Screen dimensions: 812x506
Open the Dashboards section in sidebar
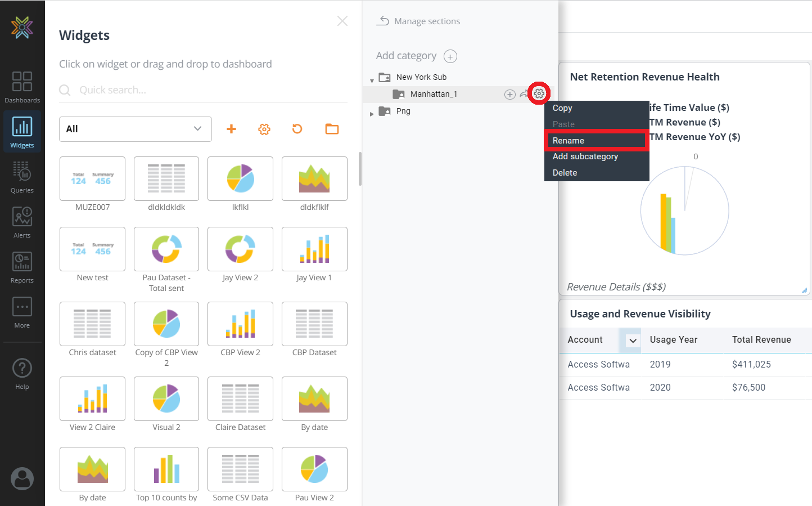[x=22, y=87]
